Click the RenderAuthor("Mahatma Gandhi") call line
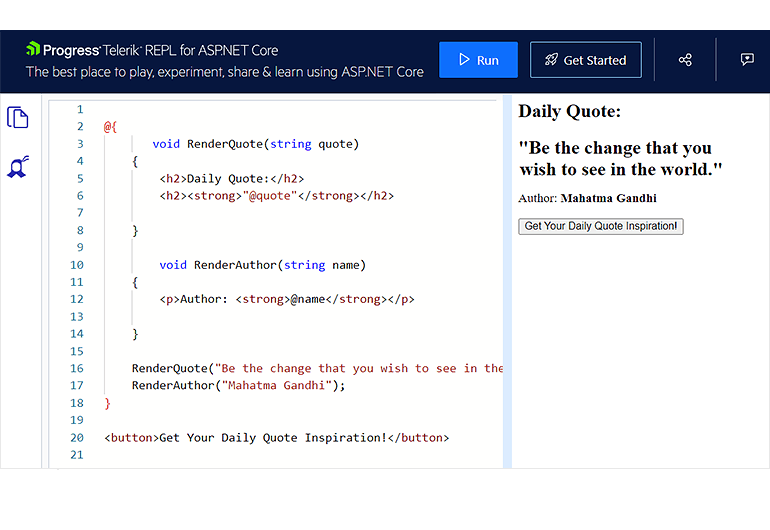Image resolution: width=770 pixels, height=530 pixels. [238, 386]
